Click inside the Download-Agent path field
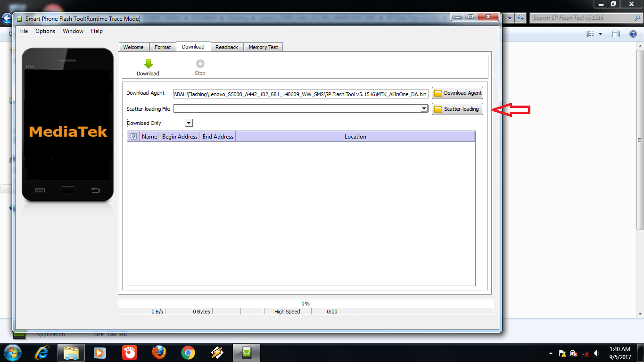644x362 pixels. (300, 94)
